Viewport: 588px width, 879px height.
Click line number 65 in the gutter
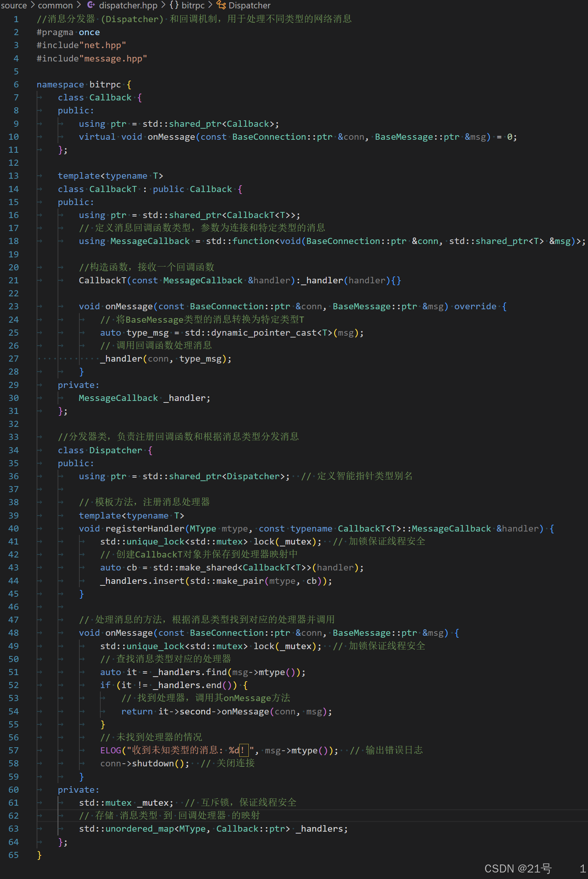(x=14, y=855)
